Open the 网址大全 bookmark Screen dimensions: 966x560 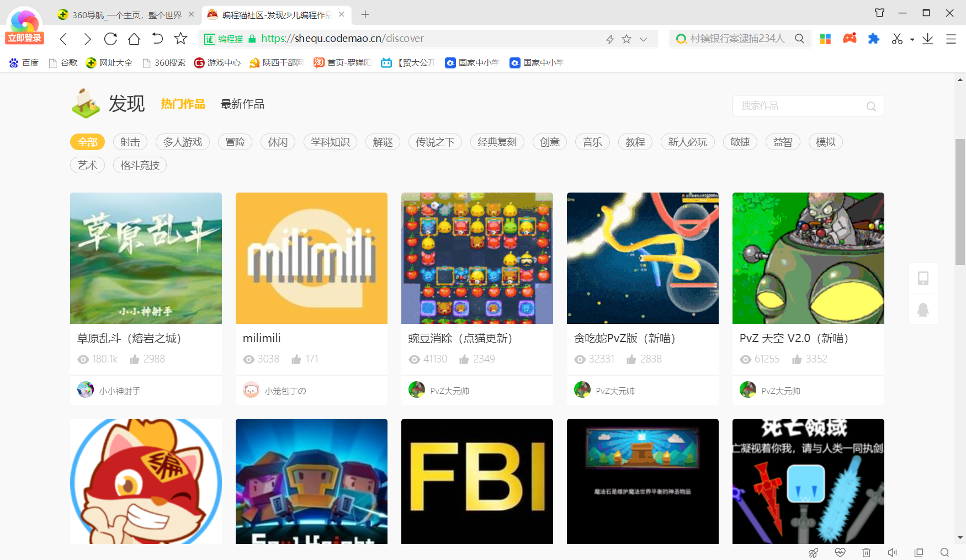[x=109, y=63]
